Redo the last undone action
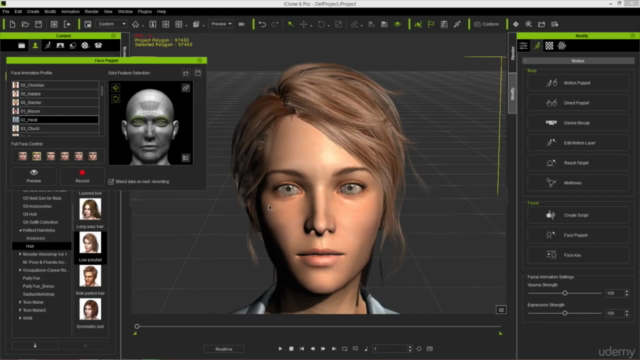The width and height of the screenshot is (640, 360). tap(275, 24)
